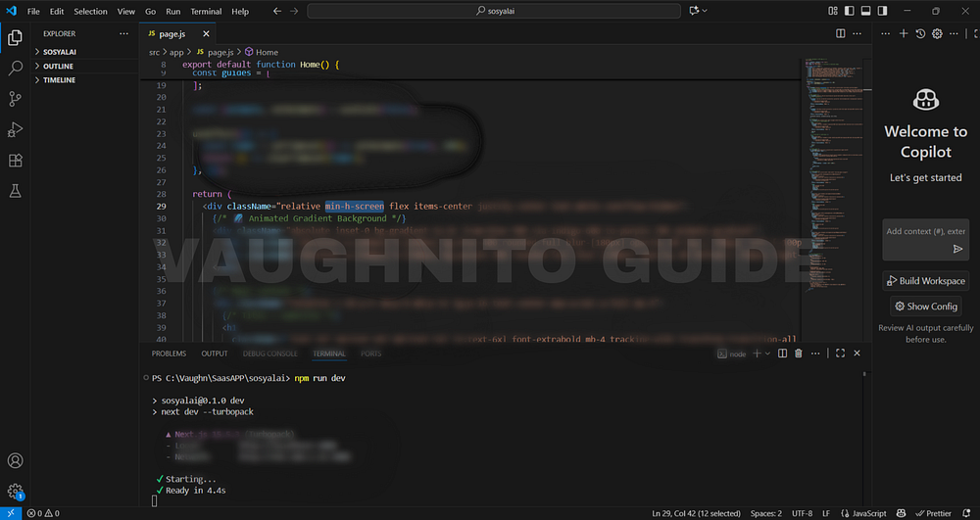The height and width of the screenshot is (520, 980).
Task: Kill the terminal with trash icon
Action: click(x=798, y=354)
